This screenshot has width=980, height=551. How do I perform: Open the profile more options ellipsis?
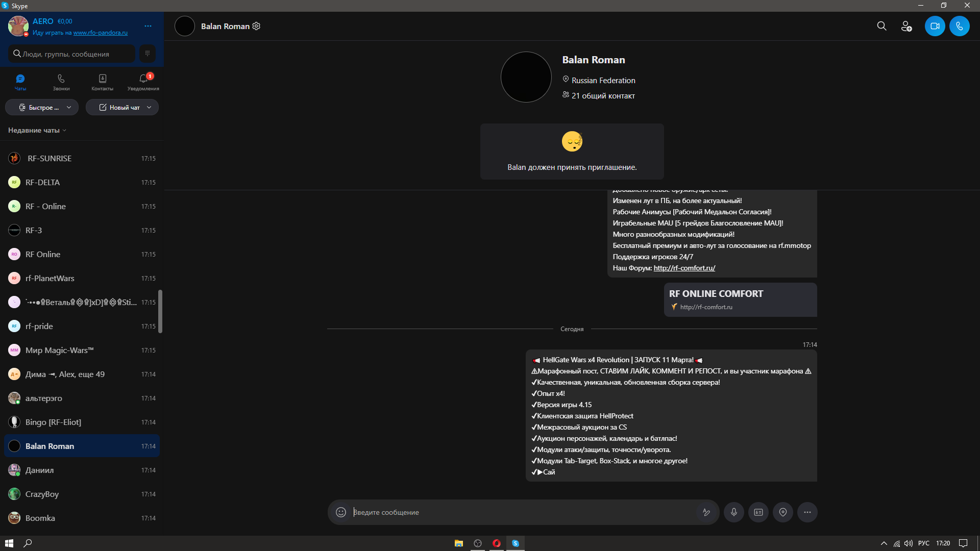point(148,26)
